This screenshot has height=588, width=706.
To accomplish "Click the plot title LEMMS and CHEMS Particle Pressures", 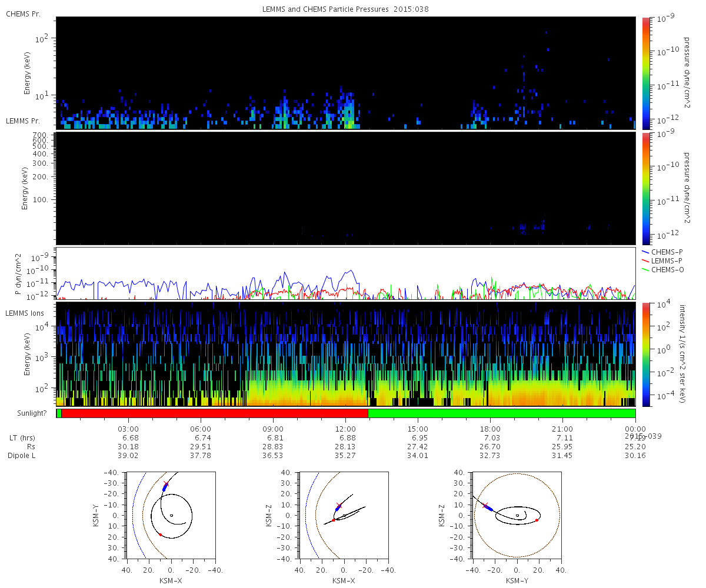I will click(346, 9).
